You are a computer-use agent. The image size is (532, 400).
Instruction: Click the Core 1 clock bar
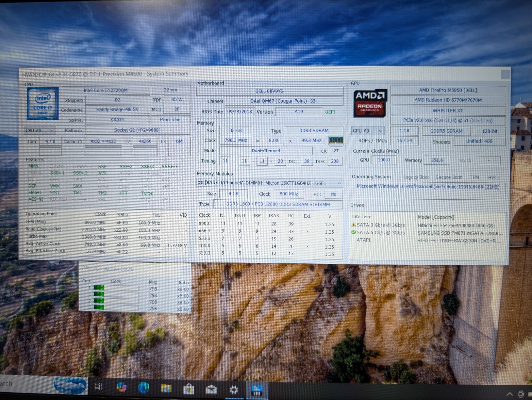coord(115,294)
